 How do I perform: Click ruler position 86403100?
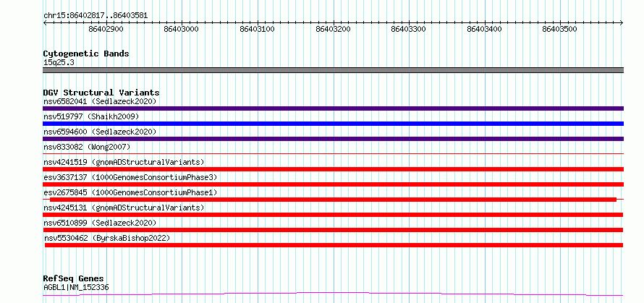257,29
